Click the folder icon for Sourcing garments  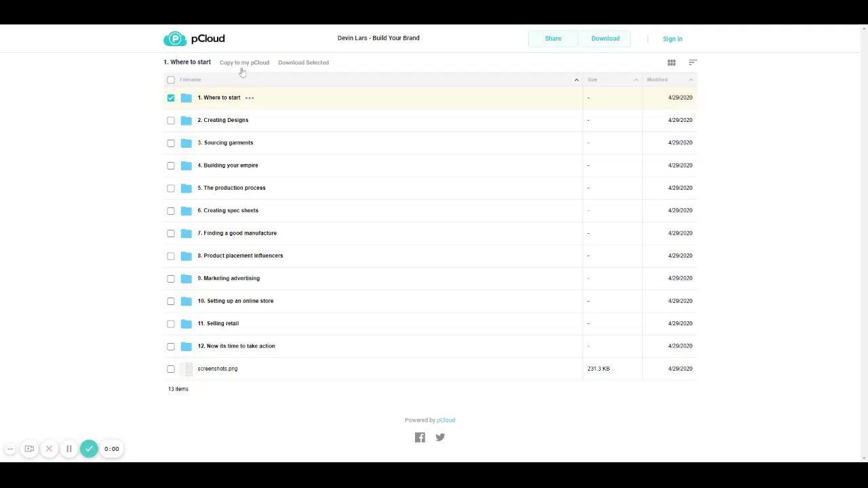pyautogui.click(x=186, y=143)
